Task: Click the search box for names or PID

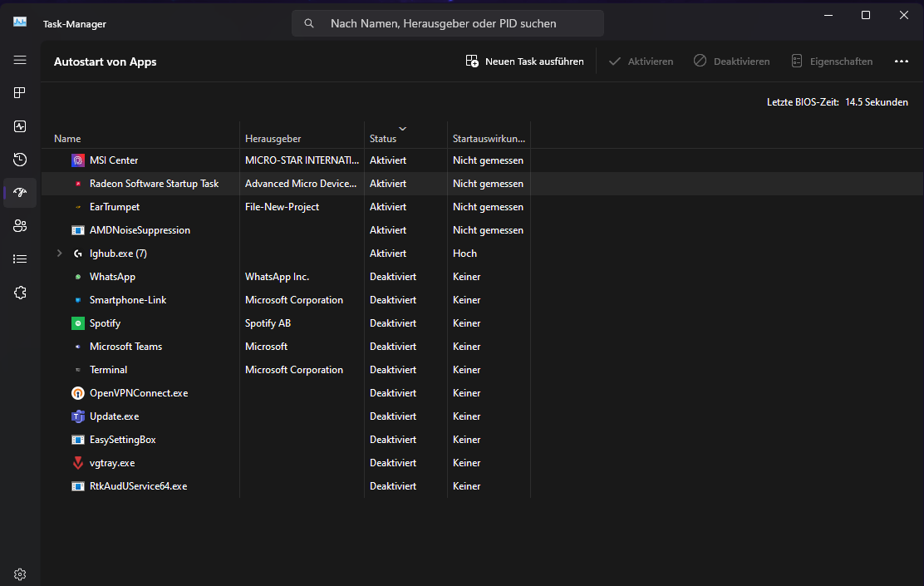Action: point(447,24)
